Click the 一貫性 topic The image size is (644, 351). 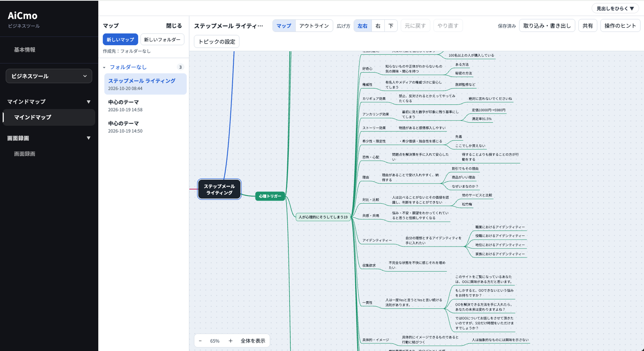367,303
